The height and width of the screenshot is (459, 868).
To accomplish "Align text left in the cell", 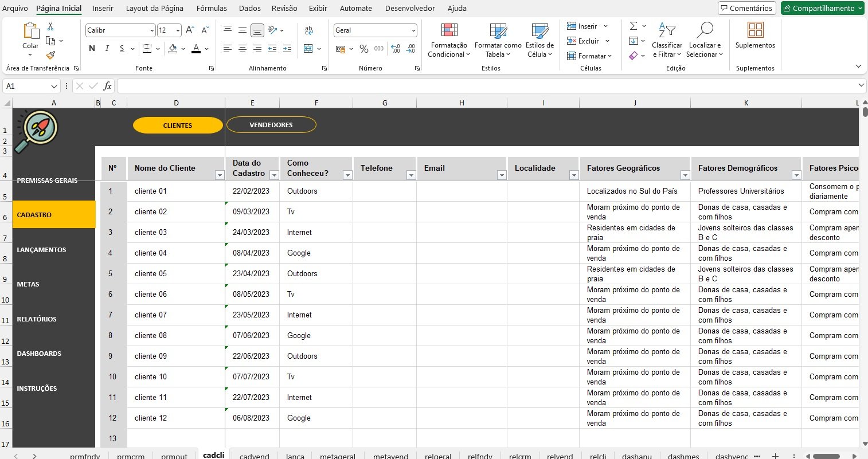I will tap(228, 49).
